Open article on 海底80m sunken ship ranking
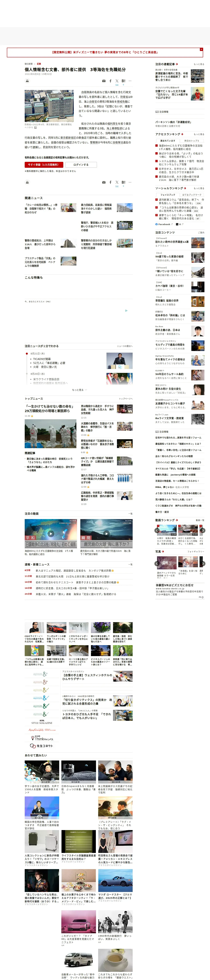The height and width of the screenshot is (980, 210). tap(181, 147)
